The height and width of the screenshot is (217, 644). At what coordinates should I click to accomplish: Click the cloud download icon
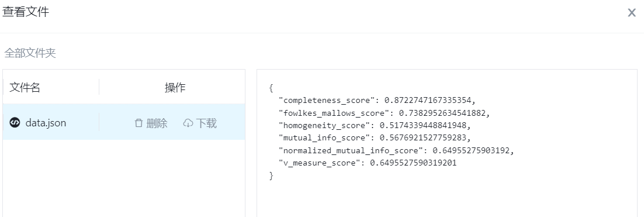click(188, 123)
